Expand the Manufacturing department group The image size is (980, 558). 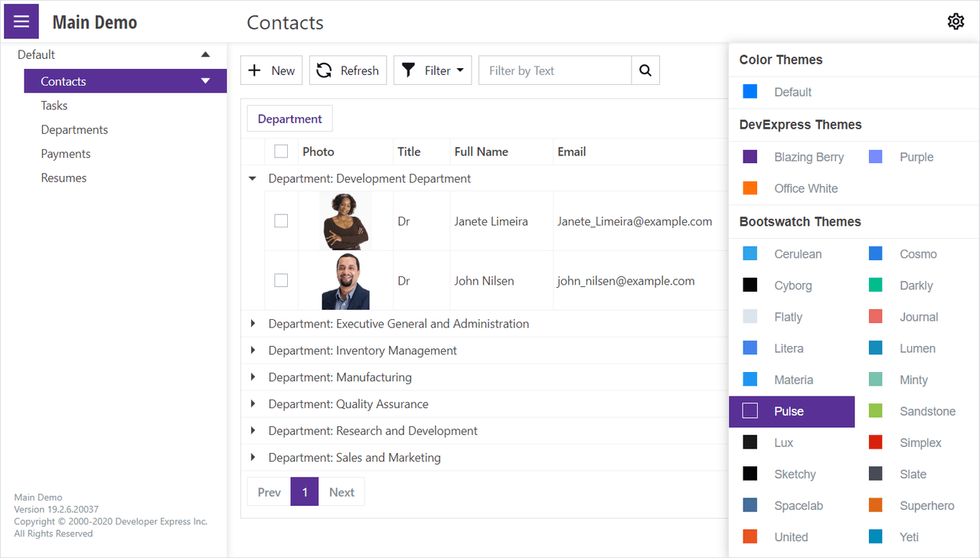253,377
